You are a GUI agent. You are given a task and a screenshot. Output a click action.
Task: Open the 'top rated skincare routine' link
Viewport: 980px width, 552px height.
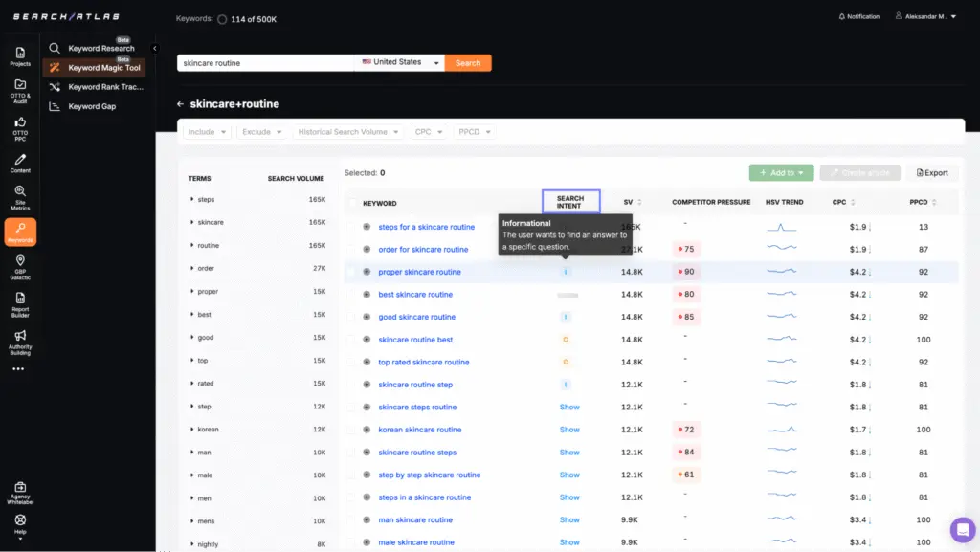pyautogui.click(x=424, y=363)
